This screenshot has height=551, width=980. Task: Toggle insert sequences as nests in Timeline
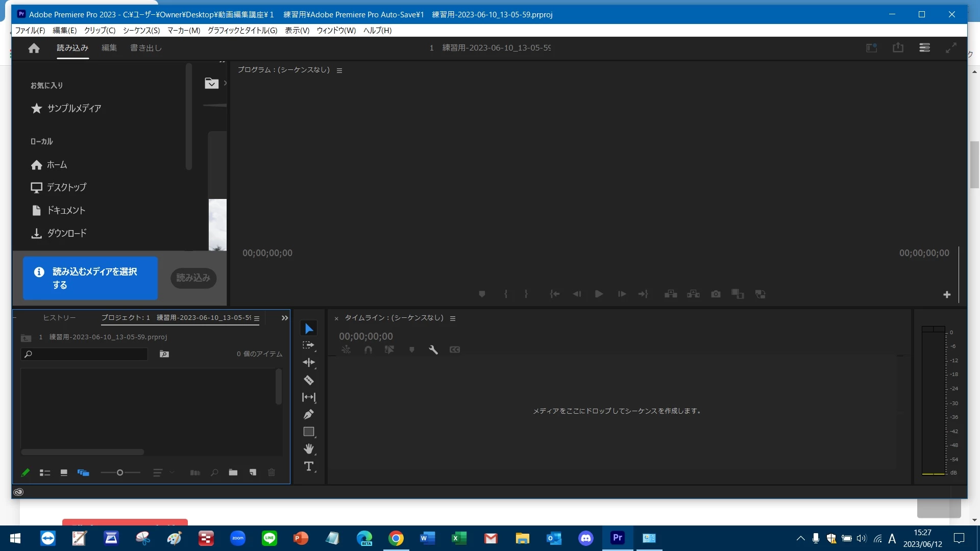click(x=346, y=349)
